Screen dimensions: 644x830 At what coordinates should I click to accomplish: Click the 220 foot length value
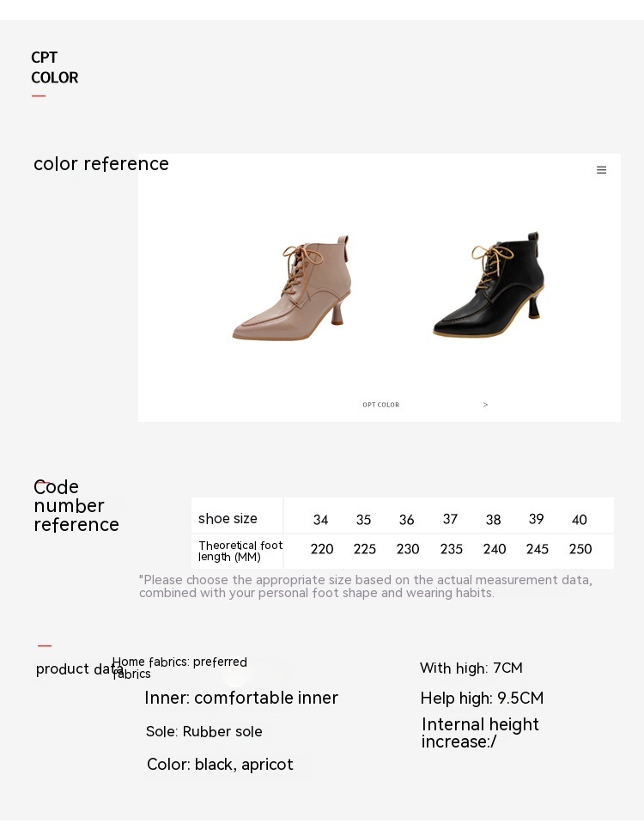click(322, 549)
